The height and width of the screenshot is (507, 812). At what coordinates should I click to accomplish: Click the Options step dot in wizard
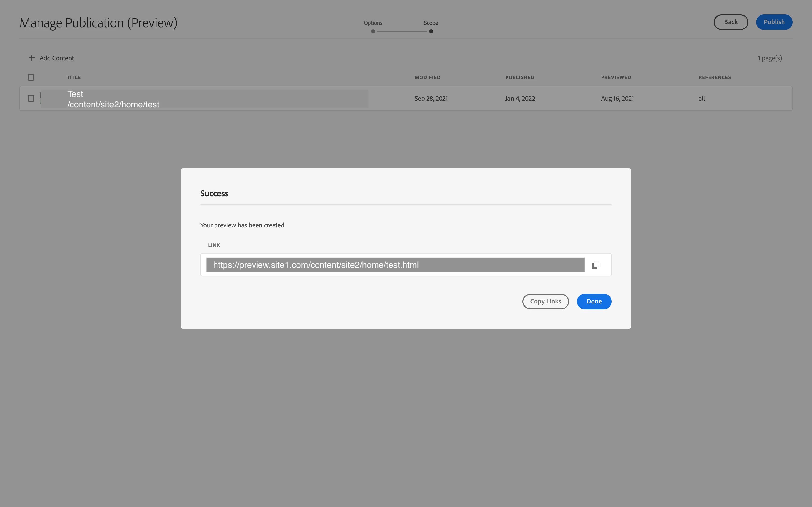373,32
